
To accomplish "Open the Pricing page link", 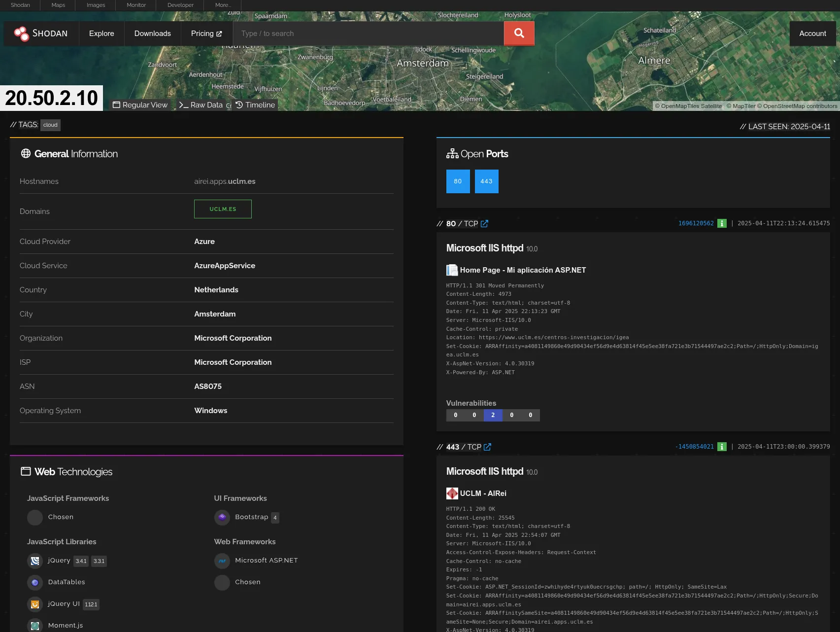I will pos(206,34).
